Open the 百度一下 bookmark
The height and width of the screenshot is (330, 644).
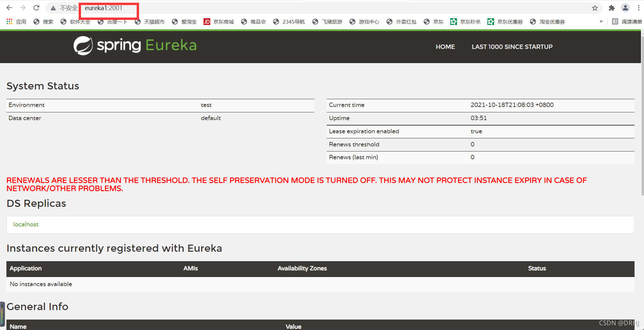[x=112, y=22]
